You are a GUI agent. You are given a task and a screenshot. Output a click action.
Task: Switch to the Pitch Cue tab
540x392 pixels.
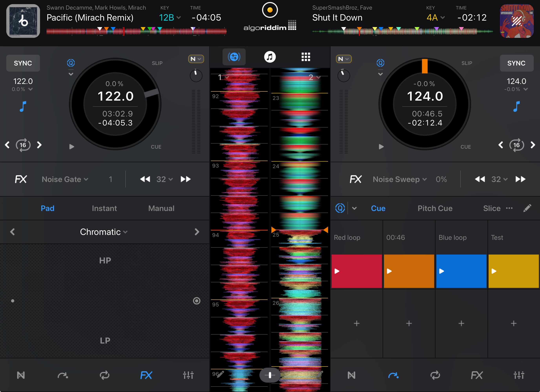[x=435, y=208]
